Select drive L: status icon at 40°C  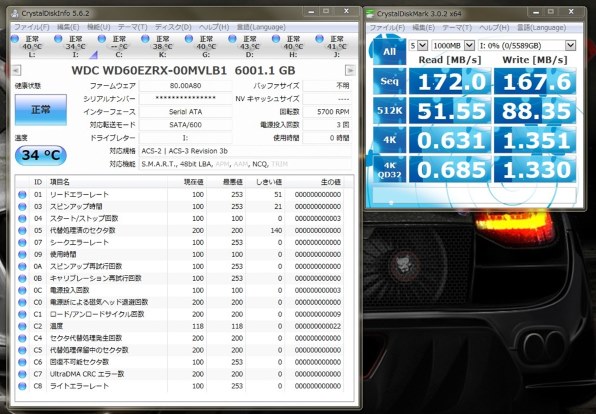(x=15, y=39)
